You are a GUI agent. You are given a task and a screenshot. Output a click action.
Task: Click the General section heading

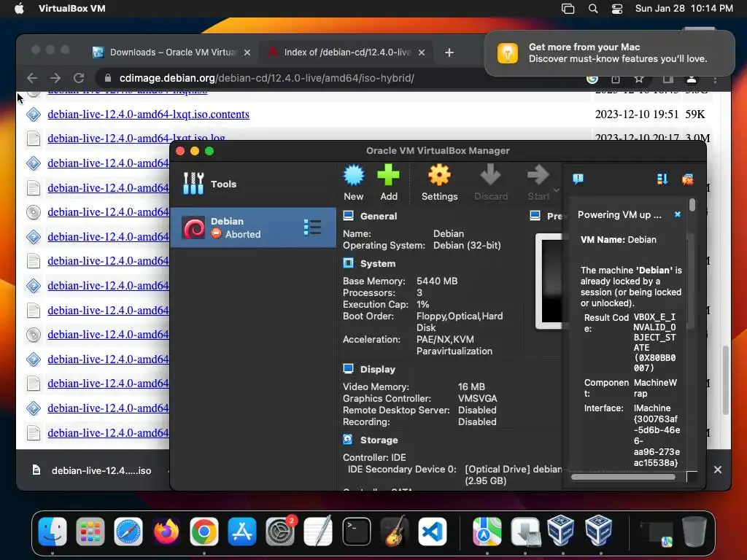tap(379, 216)
